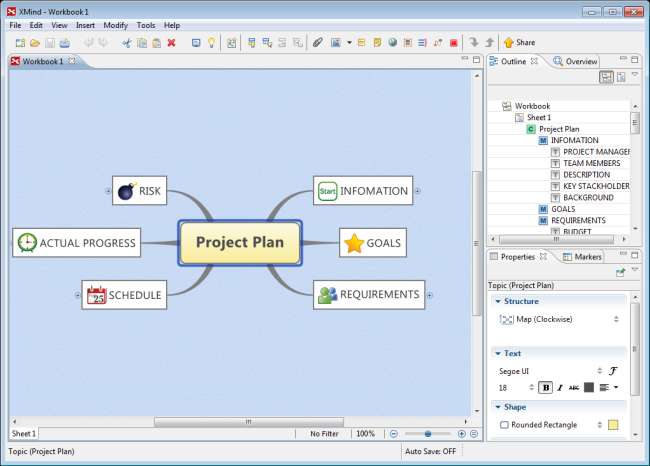This screenshot has height=466, width=650.
Task: Switch to the Overview tab
Action: tap(575, 61)
